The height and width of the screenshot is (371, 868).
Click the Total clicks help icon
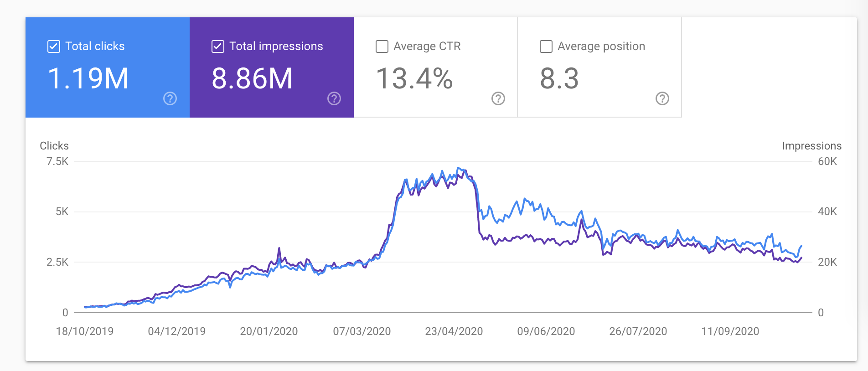pyautogui.click(x=170, y=98)
